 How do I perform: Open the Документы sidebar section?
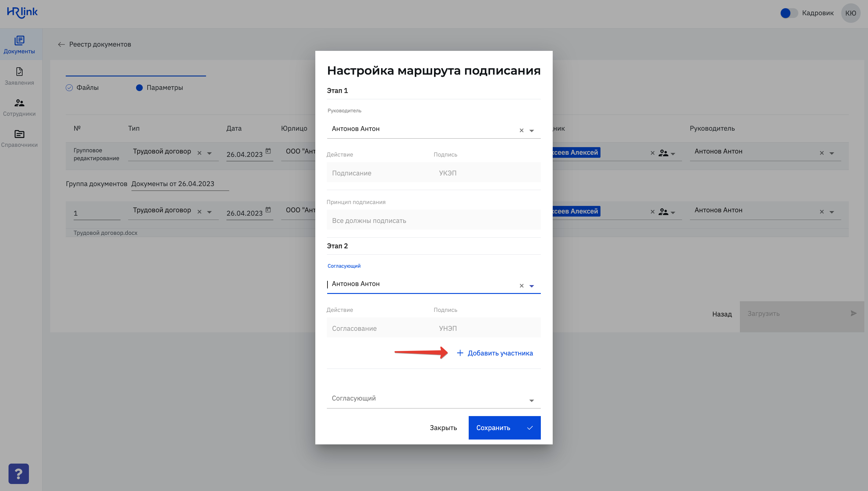click(x=19, y=45)
